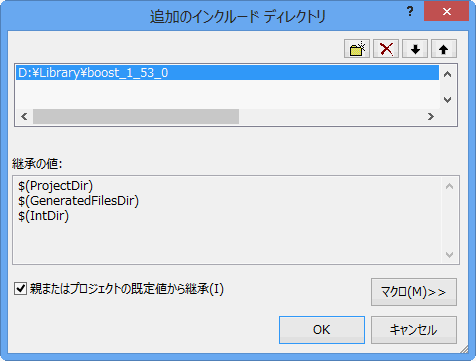Confirm with the OK button
476x361 pixels.
click(322, 330)
